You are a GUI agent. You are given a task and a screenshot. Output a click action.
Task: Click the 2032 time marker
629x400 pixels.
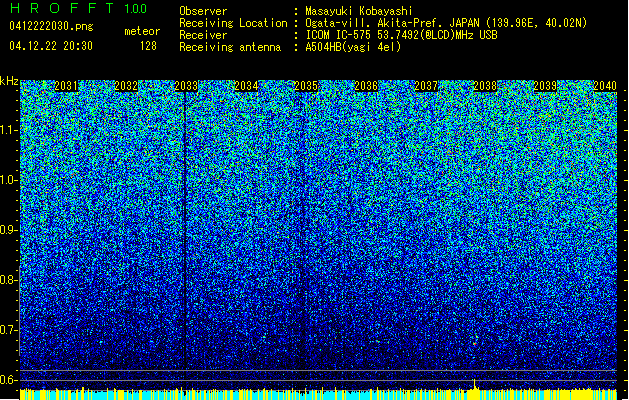point(126,86)
